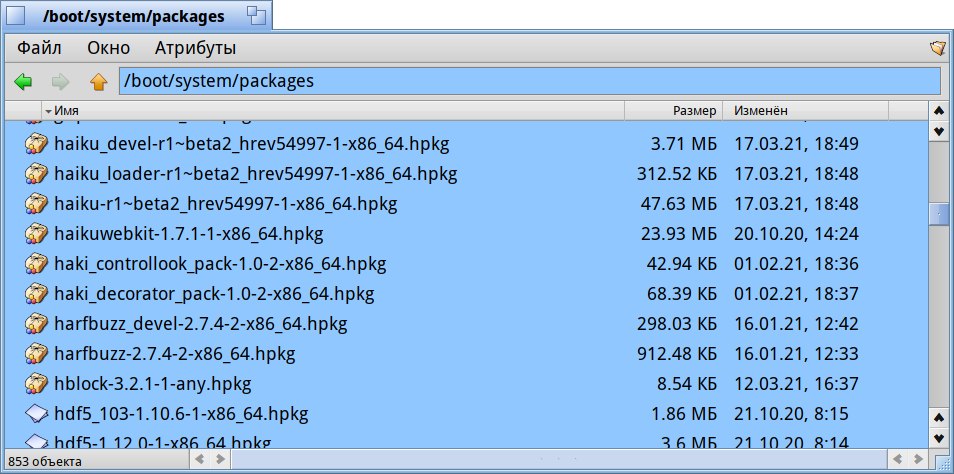This screenshot has height=474, width=954.
Task: Sort by the Изменён column header
Action: point(806,111)
